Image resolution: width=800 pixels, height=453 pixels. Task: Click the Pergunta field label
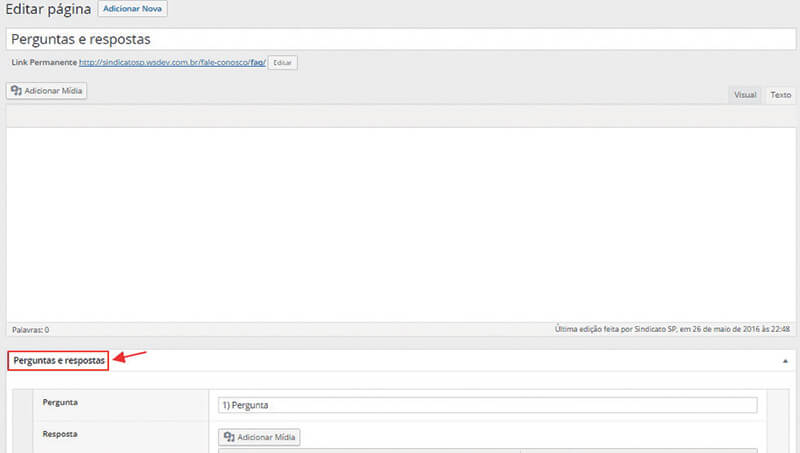tap(61, 402)
